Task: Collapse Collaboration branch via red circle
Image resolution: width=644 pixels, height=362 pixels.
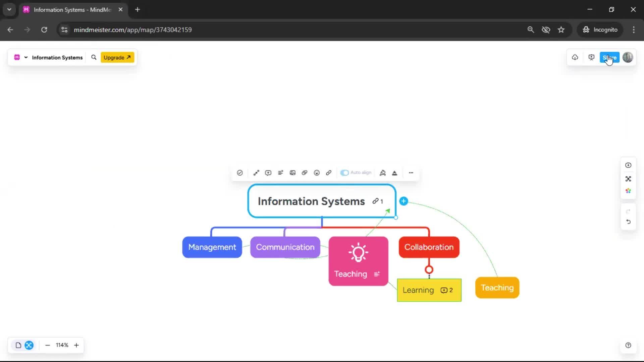Action: point(429,269)
